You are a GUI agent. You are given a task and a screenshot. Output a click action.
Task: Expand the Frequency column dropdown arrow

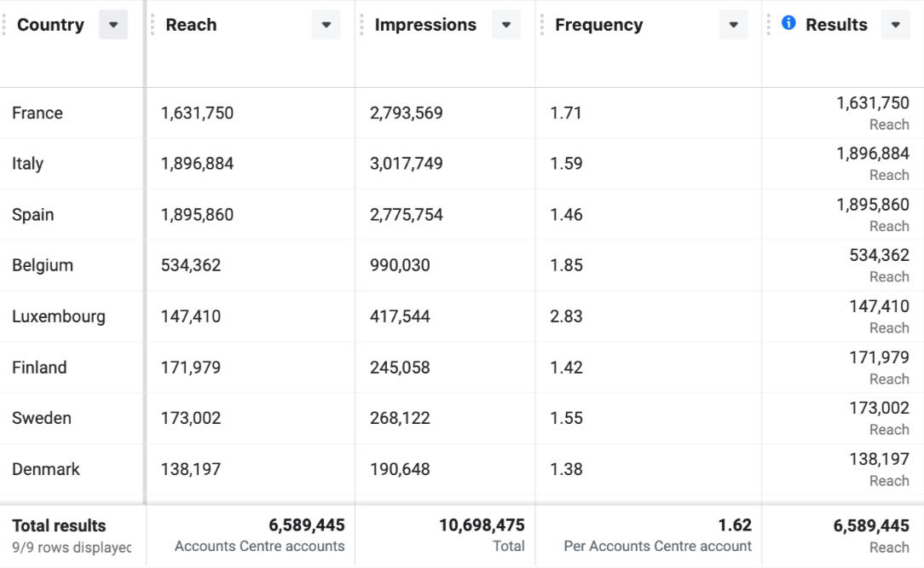(x=733, y=25)
